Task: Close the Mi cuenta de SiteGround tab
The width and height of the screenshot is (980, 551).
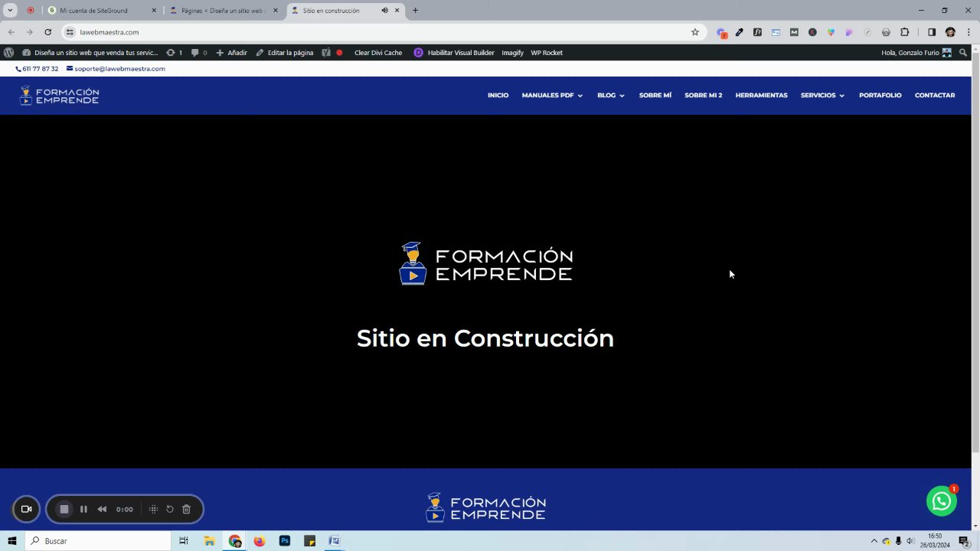Action: tap(154, 11)
